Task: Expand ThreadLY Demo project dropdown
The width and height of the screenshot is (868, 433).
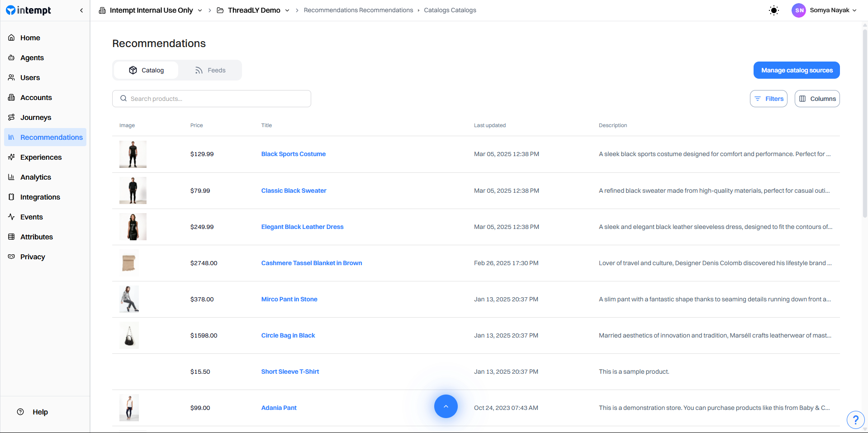Action: 287,10
